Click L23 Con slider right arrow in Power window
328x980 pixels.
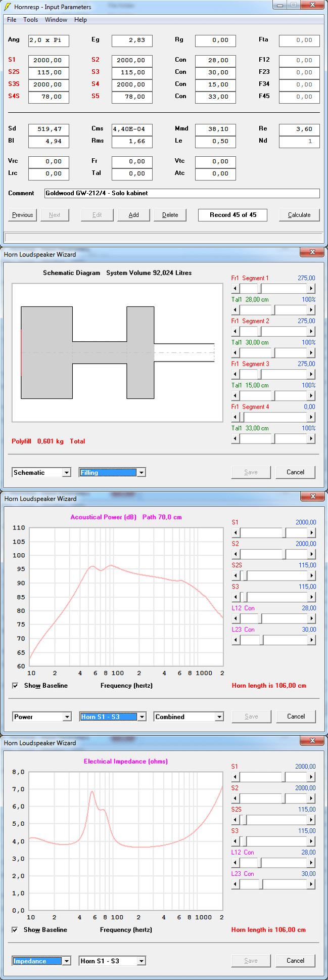[x=312, y=640]
